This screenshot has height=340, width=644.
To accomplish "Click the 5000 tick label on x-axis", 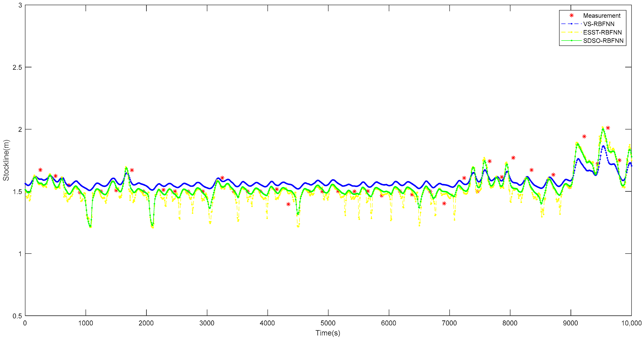I will point(328,323).
